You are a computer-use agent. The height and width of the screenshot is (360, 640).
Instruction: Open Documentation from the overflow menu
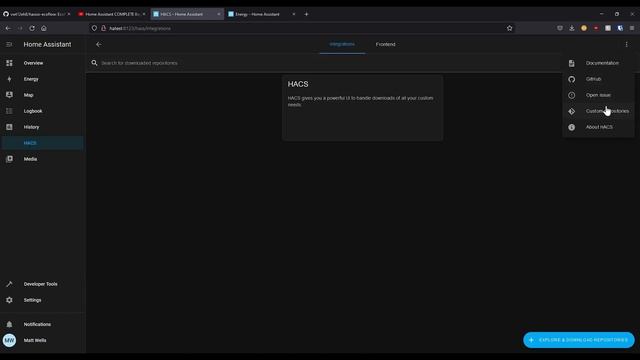[599, 63]
